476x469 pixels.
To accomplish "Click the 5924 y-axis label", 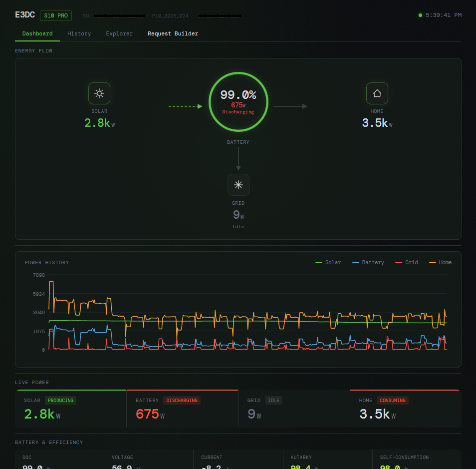I will 39,294.
